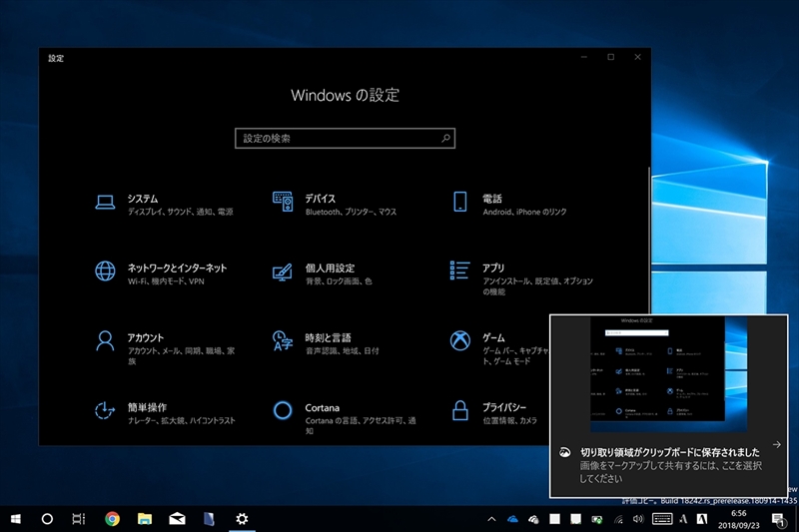Launch Google Chrome from the taskbar
799x532 pixels.
point(112,519)
